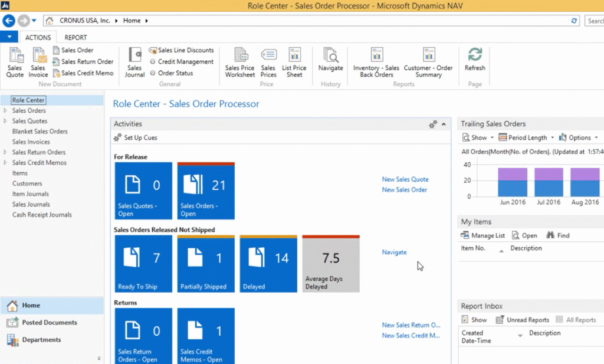The width and height of the screenshot is (604, 364).
Task: Click Find in My Items toolbar
Action: coord(558,235)
